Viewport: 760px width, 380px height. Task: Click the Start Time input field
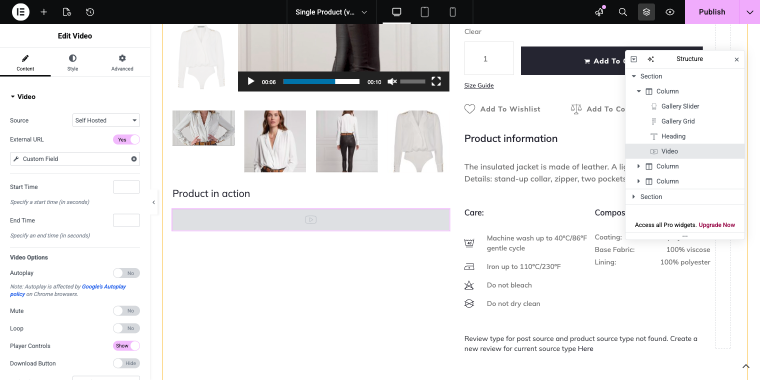click(x=127, y=187)
